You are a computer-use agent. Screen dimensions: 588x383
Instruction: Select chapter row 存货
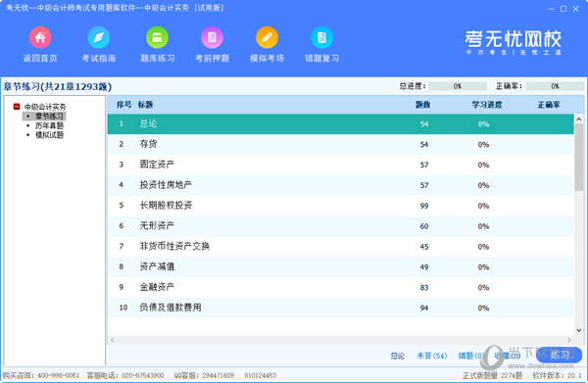pyautogui.click(x=340, y=144)
